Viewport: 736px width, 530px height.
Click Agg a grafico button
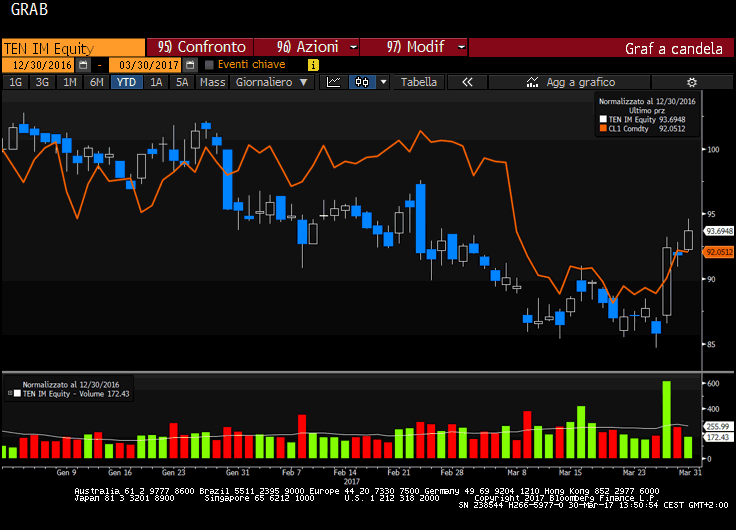569,82
